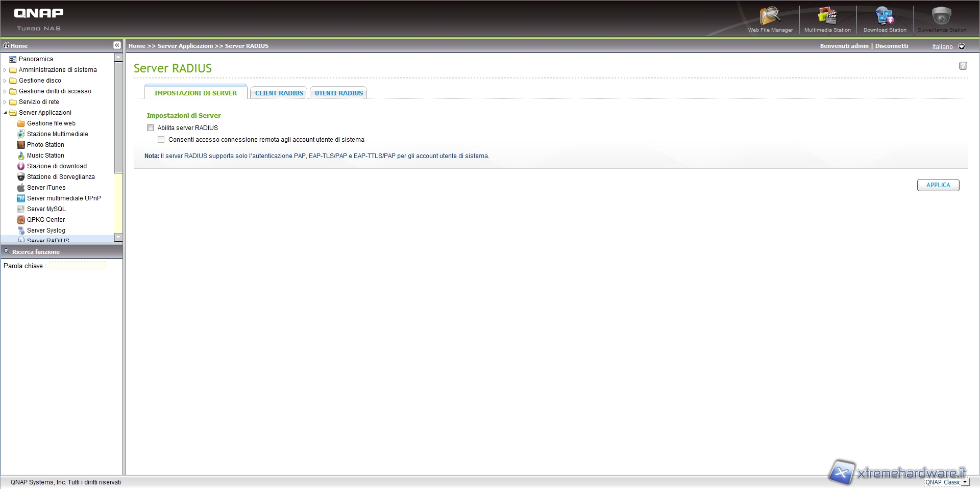Open Photo Station in sidebar
The height and width of the screenshot is (489, 980).
(x=45, y=145)
